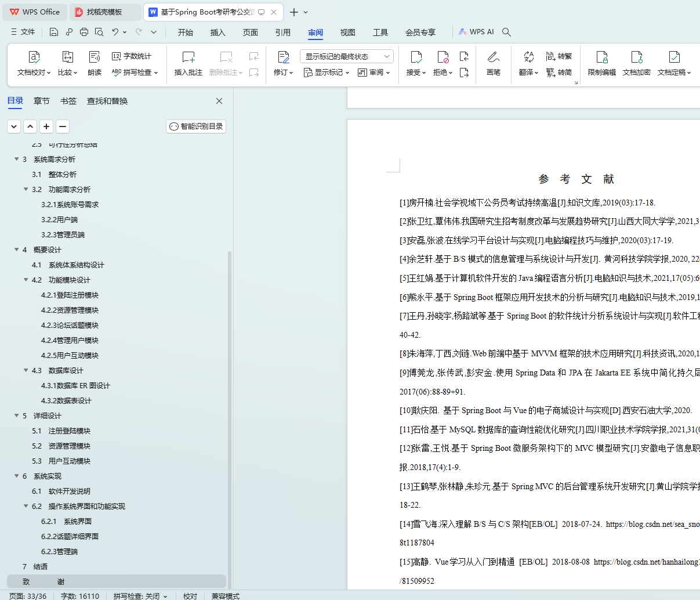This screenshot has width=700, height=600.
Task: Open the 显示标记的最终状态 dropdown
Action: tap(347, 56)
